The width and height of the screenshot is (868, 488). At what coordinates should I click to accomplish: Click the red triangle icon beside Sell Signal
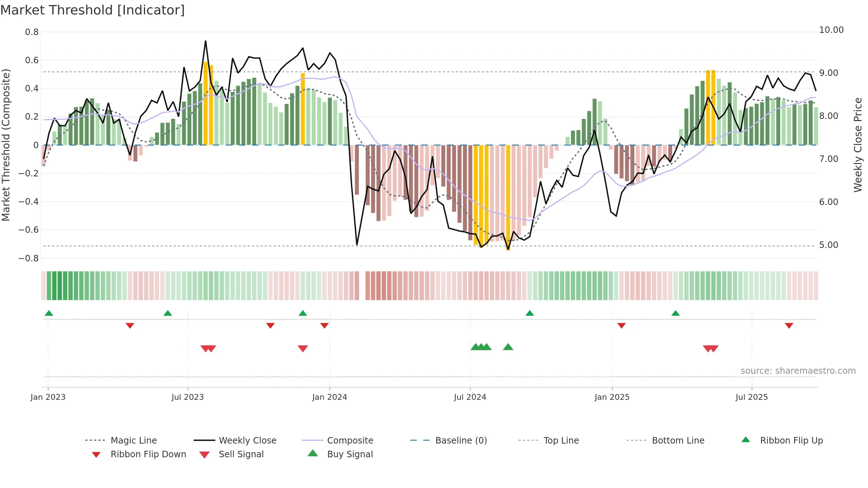pos(204,455)
